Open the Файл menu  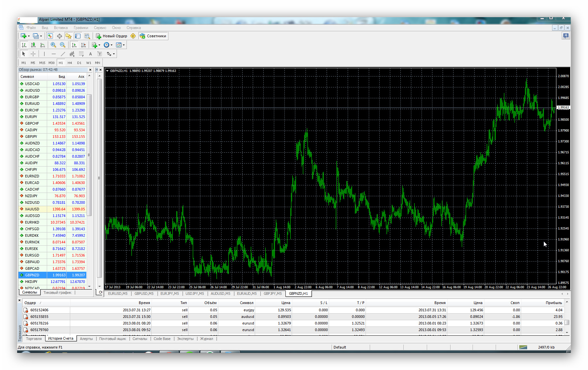pyautogui.click(x=31, y=28)
